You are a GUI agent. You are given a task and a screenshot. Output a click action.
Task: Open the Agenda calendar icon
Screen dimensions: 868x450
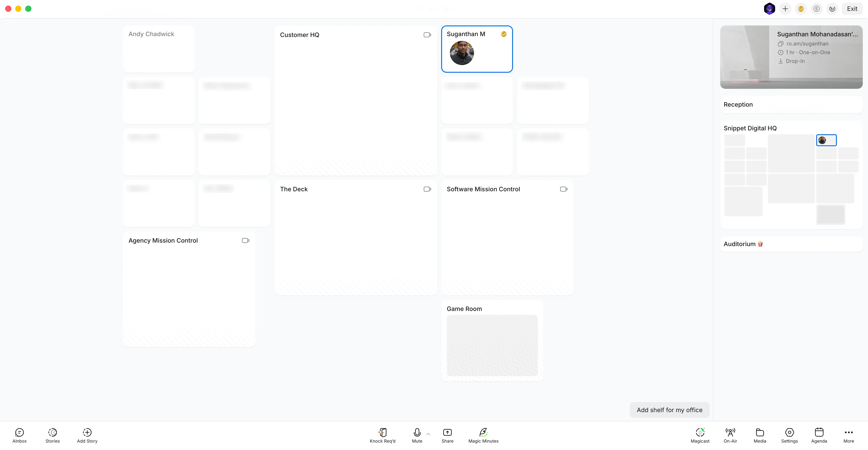(819, 432)
